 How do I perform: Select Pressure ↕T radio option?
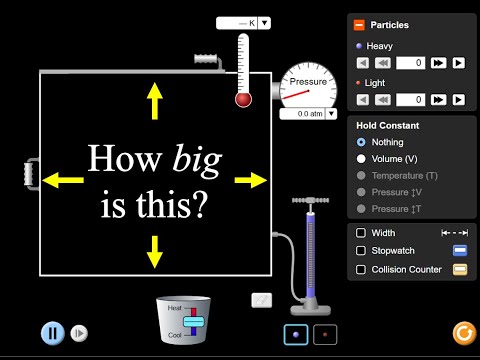[361, 209]
